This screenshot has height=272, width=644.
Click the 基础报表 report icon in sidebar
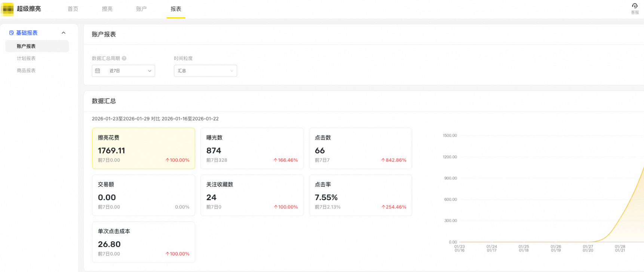coord(11,33)
